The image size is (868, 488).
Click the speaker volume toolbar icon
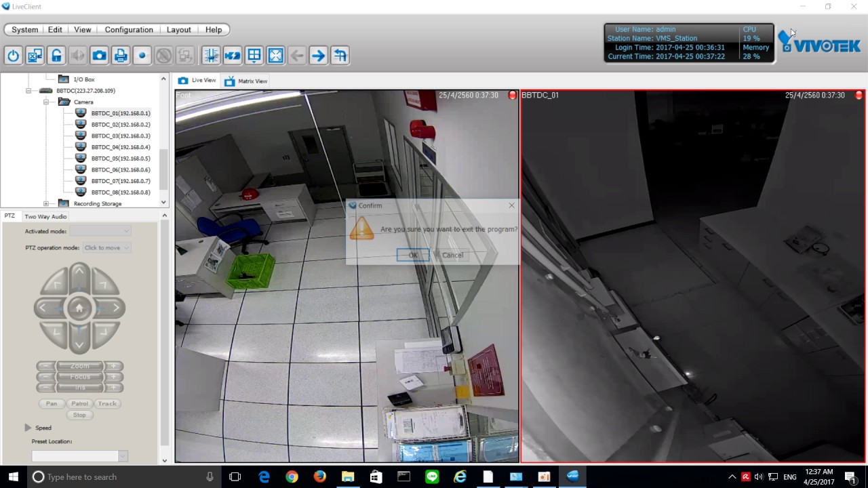tap(78, 56)
